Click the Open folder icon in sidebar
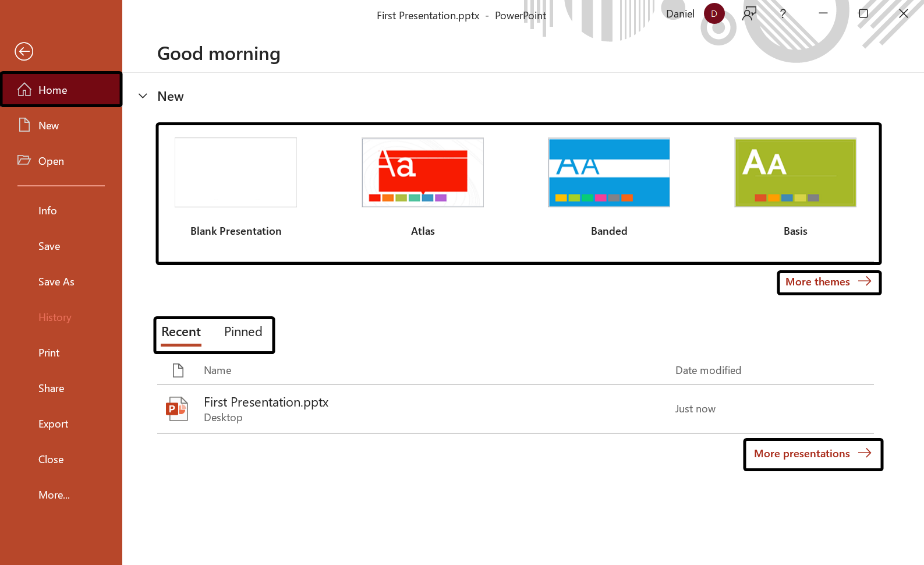Viewport: 924px width, 565px height. click(x=24, y=160)
